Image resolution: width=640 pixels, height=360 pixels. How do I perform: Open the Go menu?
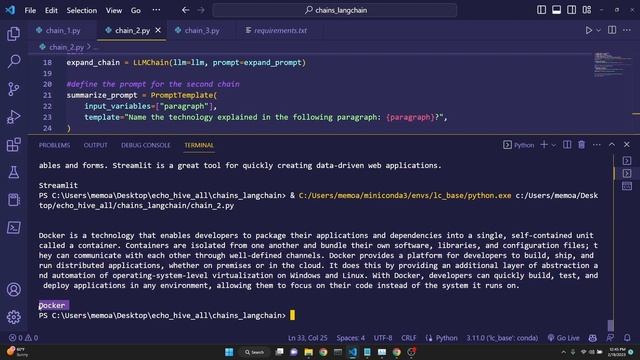pos(136,11)
